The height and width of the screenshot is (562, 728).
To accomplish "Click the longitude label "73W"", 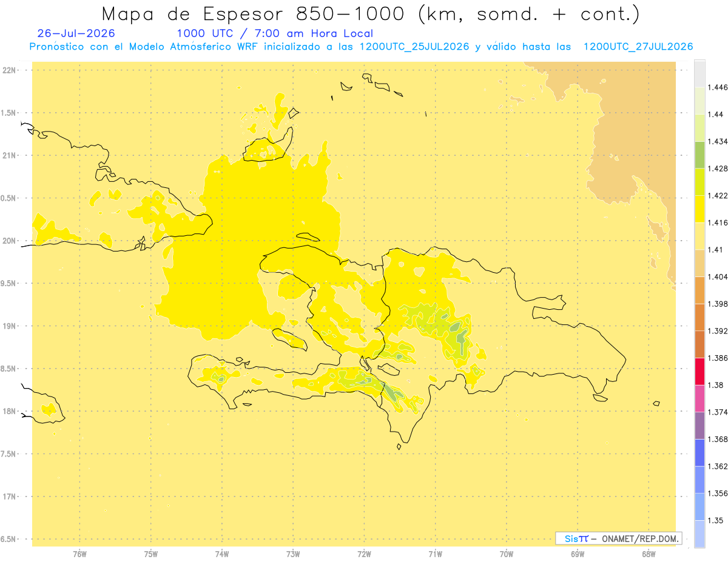I will 293,554.
